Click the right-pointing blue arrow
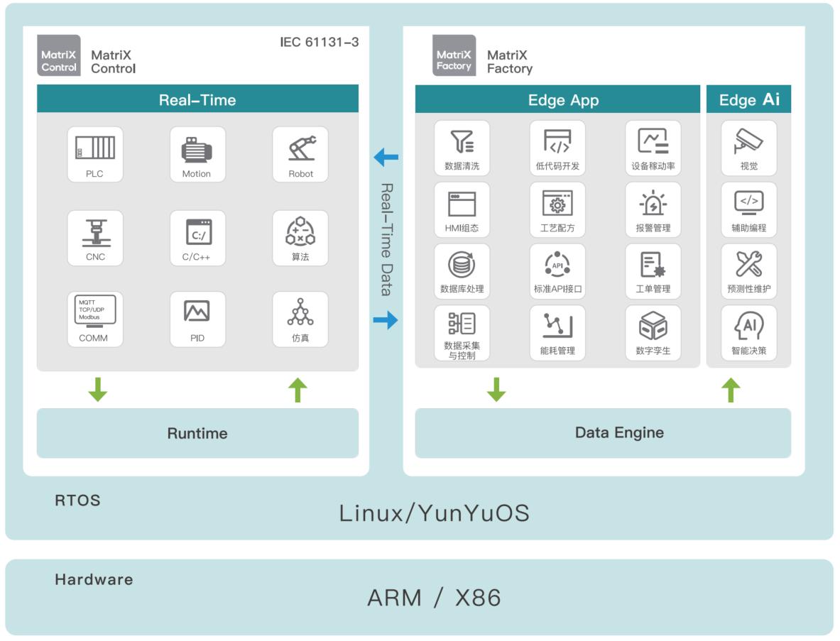 (x=386, y=320)
